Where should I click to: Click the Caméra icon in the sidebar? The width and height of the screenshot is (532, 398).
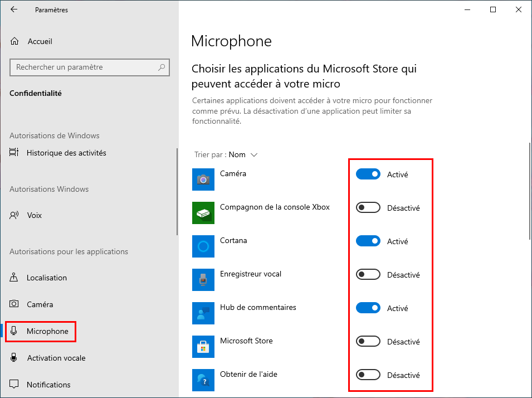click(x=14, y=304)
